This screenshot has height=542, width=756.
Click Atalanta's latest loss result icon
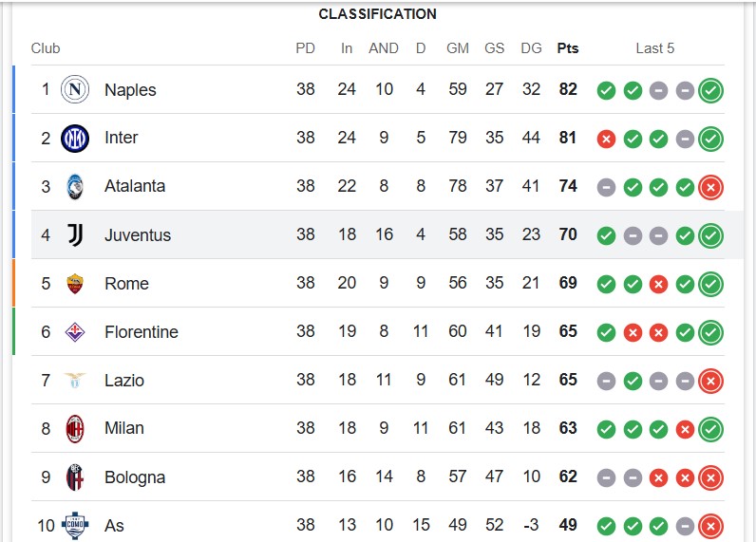coord(710,187)
